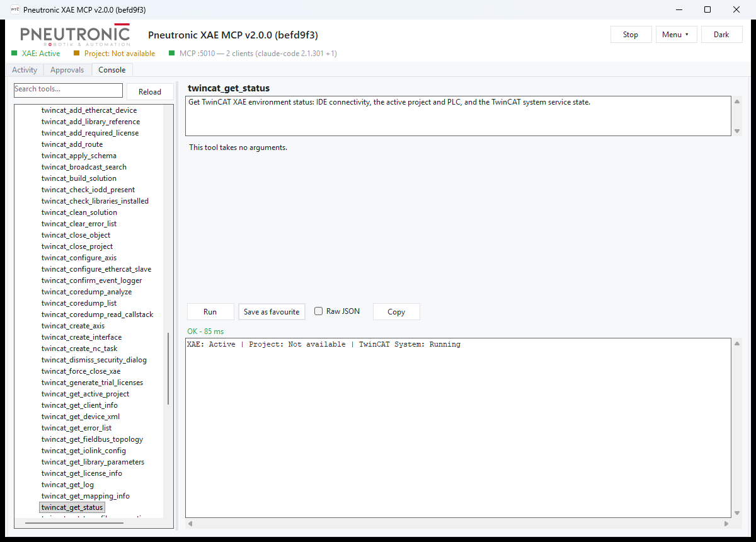Click Save as favourite button
The width and height of the screenshot is (756, 542).
tap(272, 312)
